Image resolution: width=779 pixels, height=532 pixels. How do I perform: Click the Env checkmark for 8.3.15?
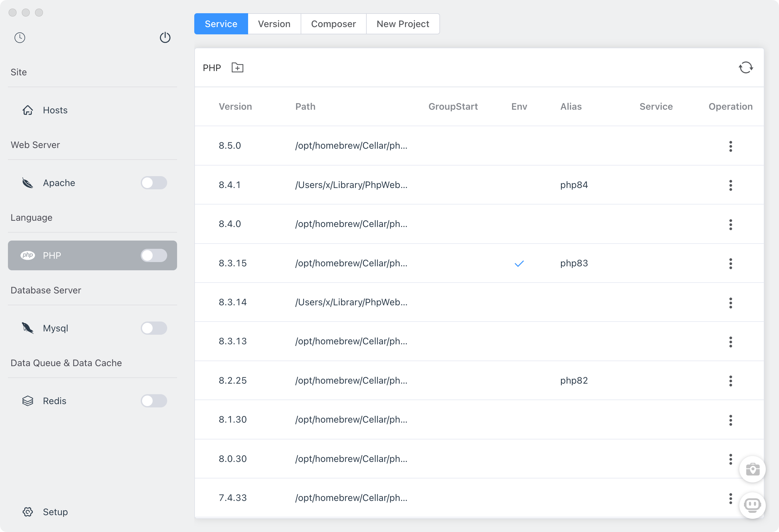click(x=519, y=264)
